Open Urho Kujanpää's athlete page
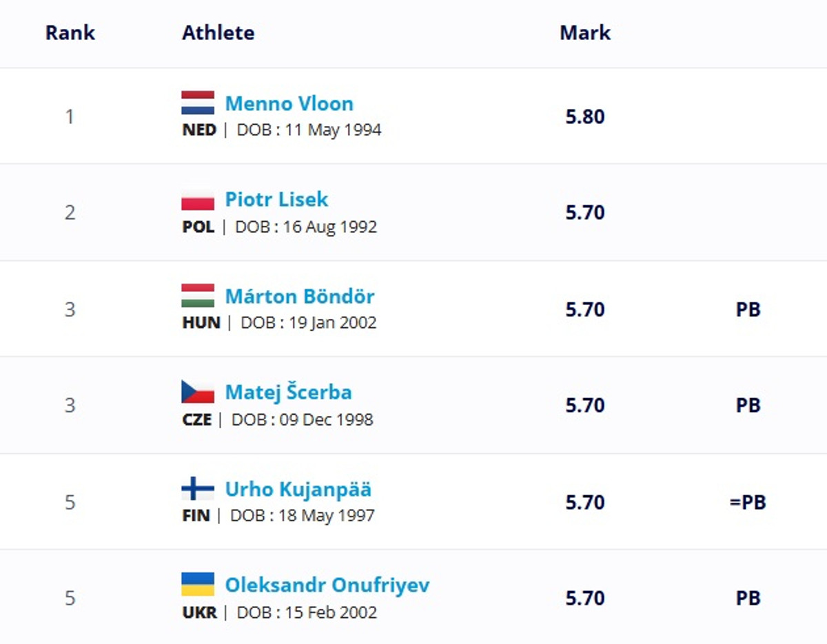Viewport: 827px width, 644px height. click(x=298, y=489)
